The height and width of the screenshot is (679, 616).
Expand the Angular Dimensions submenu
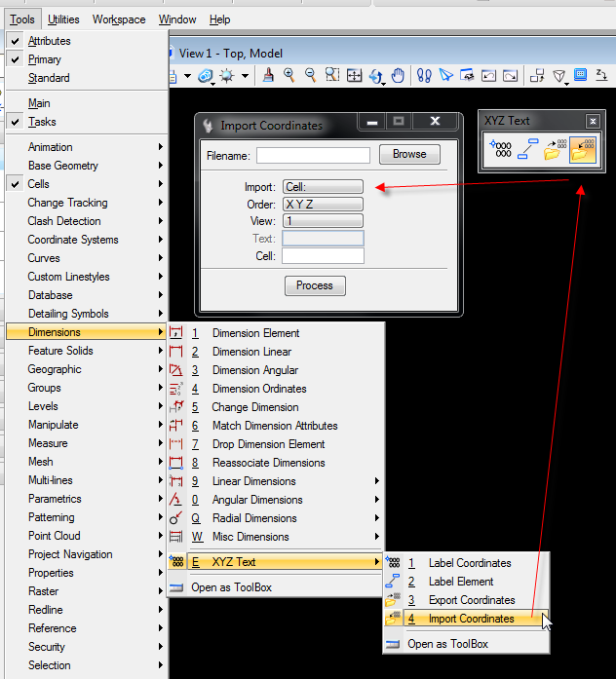pyautogui.click(x=276, y=500)
